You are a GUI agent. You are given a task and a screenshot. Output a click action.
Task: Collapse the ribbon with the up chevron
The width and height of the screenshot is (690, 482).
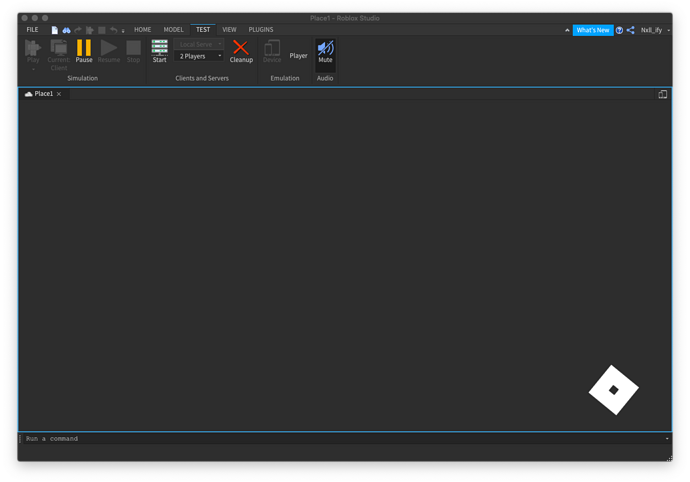coord(567,30)
